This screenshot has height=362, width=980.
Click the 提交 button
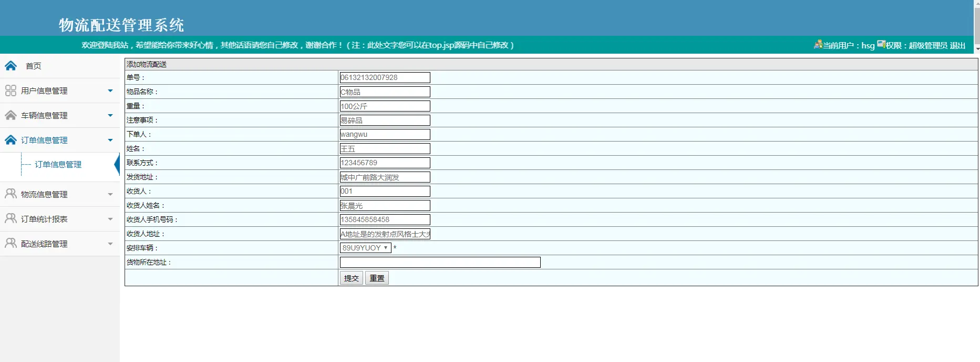tap(352, 278)
